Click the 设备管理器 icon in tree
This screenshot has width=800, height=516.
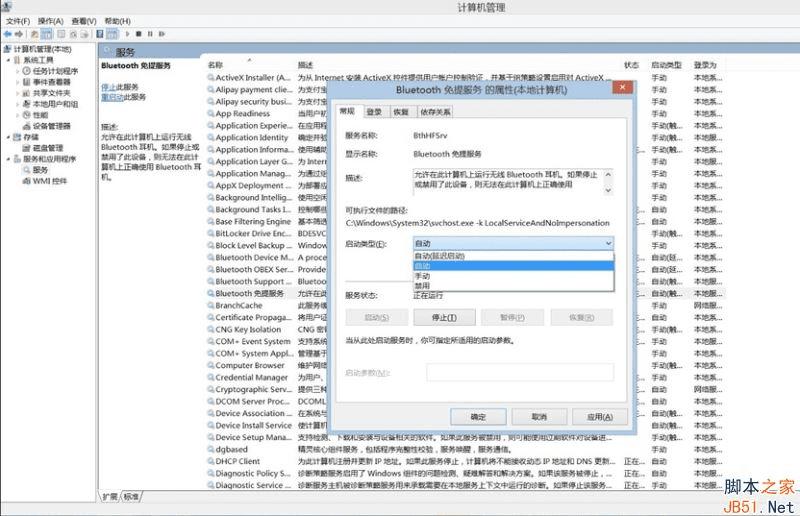coord(27,126)
